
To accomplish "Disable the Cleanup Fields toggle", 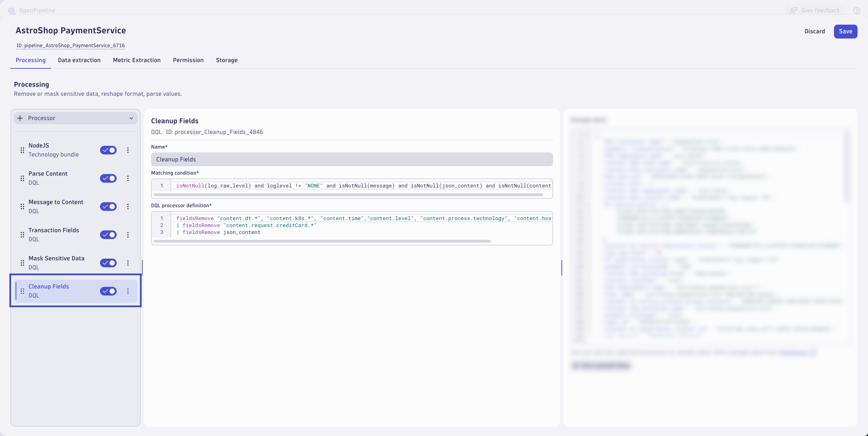I will coord(108,291).
